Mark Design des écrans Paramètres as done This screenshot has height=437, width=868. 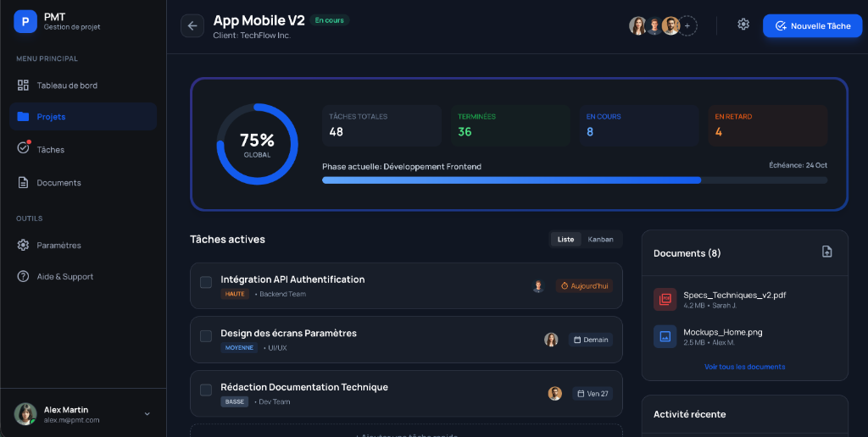pyautogui.click(x=206, y=336)
